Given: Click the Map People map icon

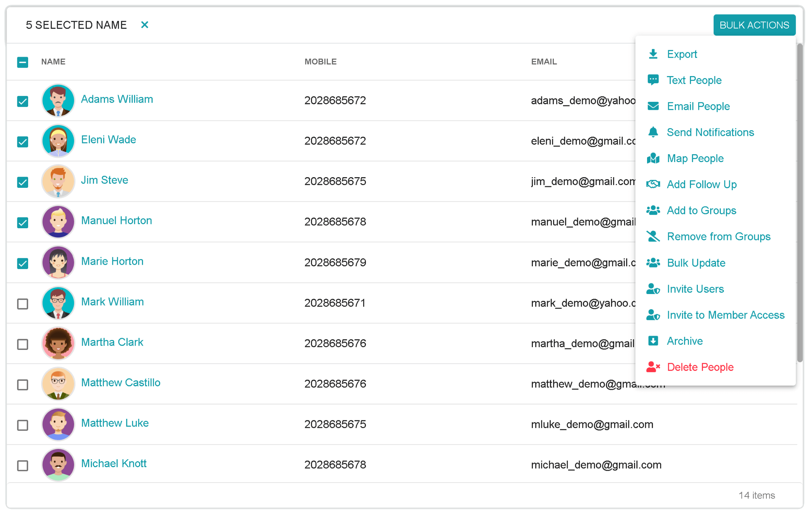Looking at the screenshot, I should (653, 158).
